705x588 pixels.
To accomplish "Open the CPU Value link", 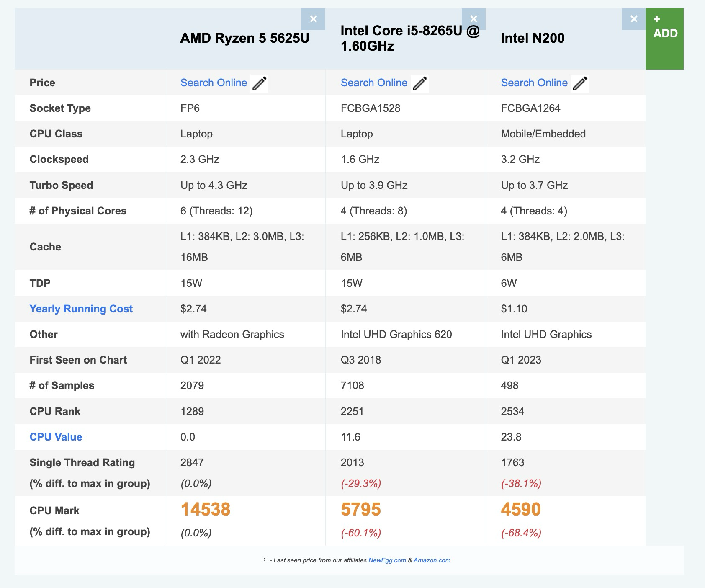I will (x=56, y=437).
